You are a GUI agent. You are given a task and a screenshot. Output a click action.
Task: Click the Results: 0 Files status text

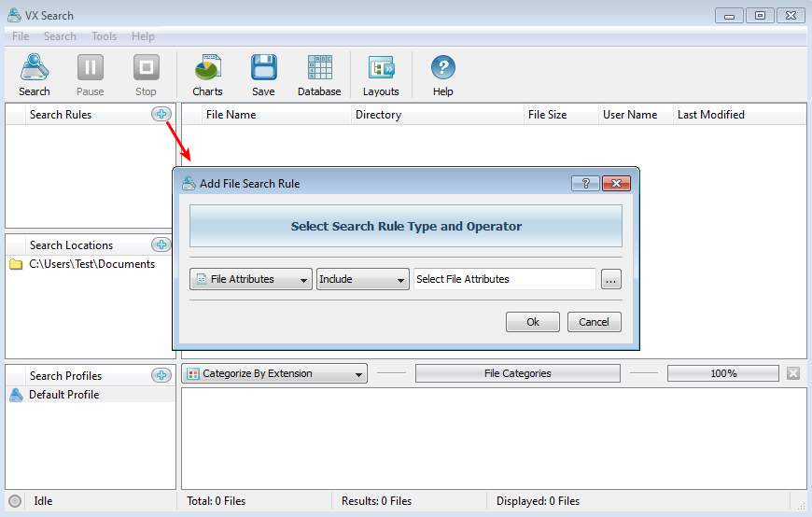[376, 501]
